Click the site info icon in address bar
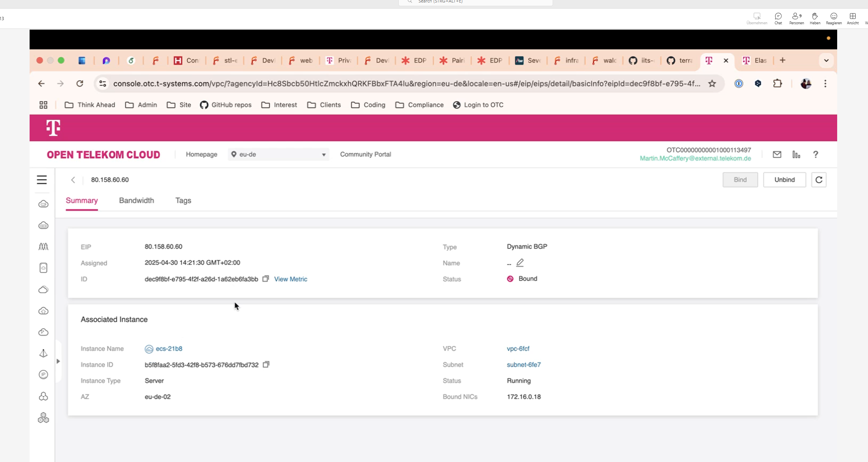Image resolution: width=868 pixels, height=462 pixels. [x=102, y=84]
